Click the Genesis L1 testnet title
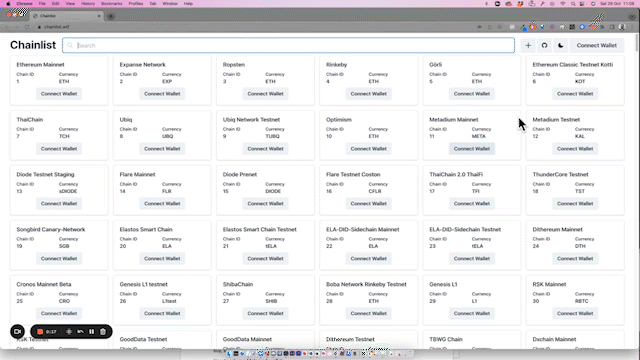Image resolution: width=640 pixels, height=360 pixels. point(144,284)
